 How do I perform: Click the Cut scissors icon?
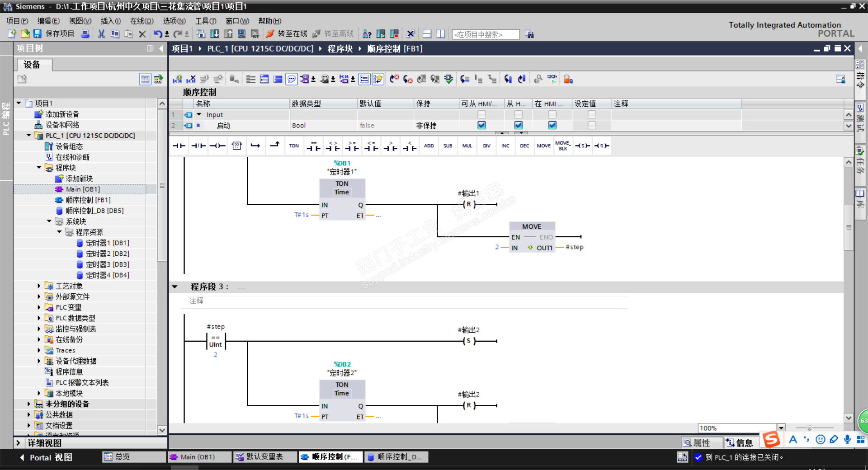tap(101, 34)
